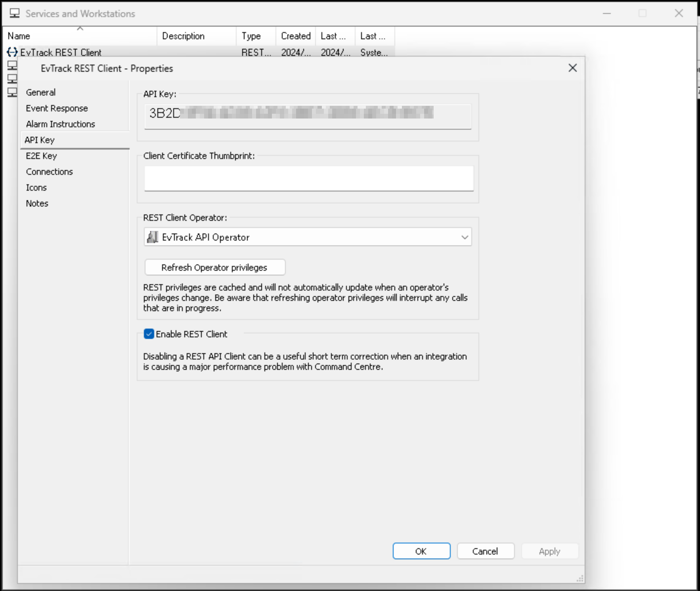Click the 'Syste...' cell in the first row
This screenshot has width=700, height=591.
(374, 52)
